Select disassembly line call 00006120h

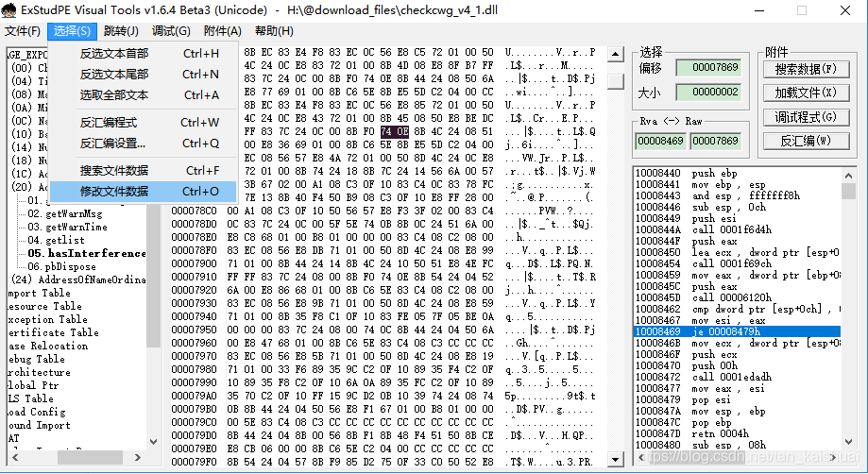[738, 297]
